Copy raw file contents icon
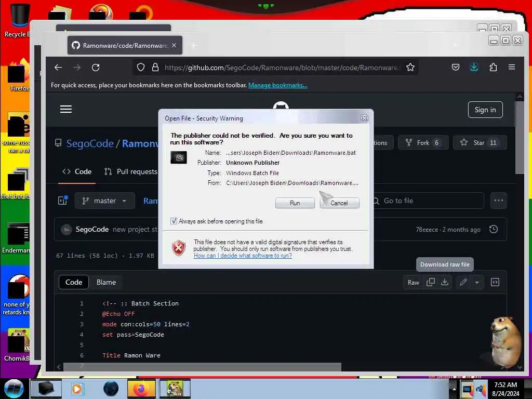Viewport: 532px width, 399px height. coord(430,282)
